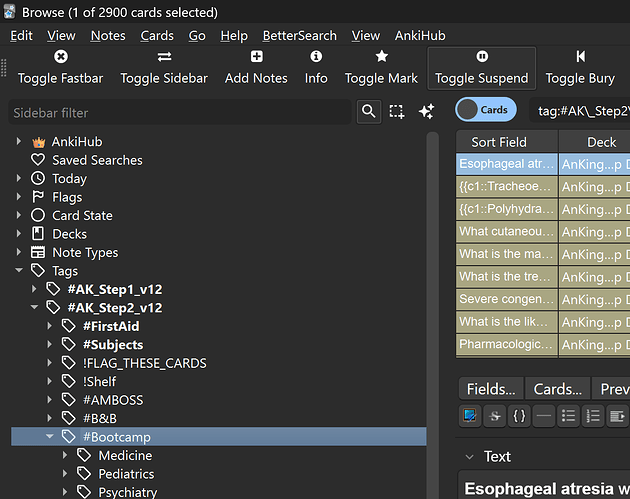Viewport: 630px width, 499px height.
Task: Click Add Notes in the toolbar
Action: 256,58
